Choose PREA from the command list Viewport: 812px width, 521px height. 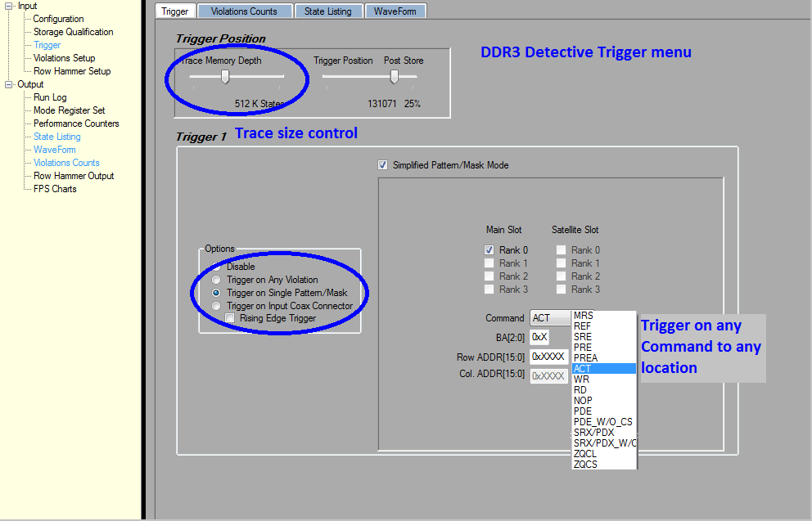tap(604, 358)
